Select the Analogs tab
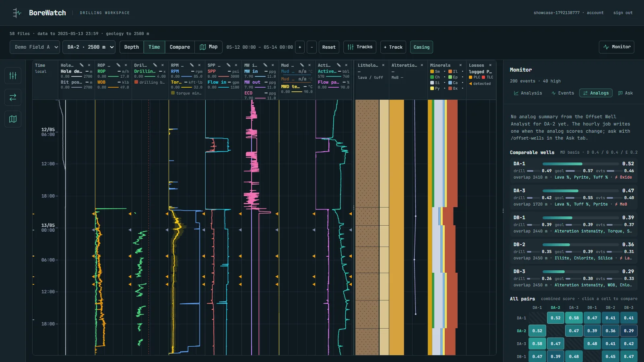 [x=596, y=93]
